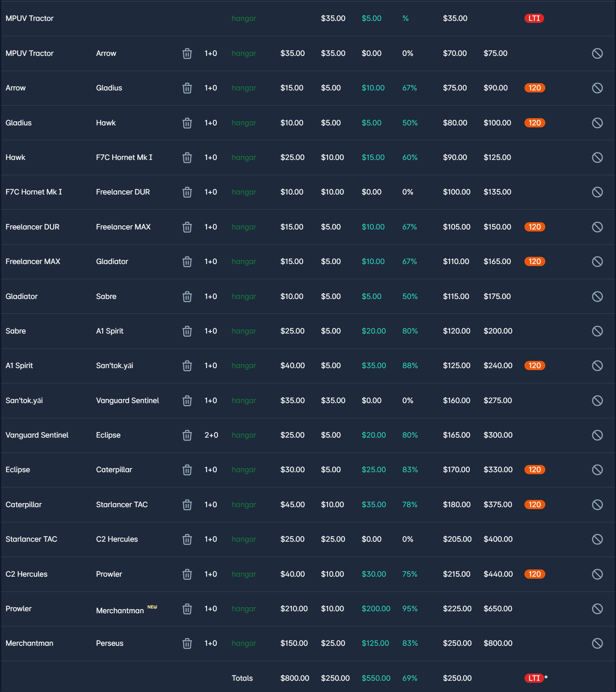Exclude the Gladius to Hawk upgrade
This screenshot has width=616, height=692.
(597, 123)
